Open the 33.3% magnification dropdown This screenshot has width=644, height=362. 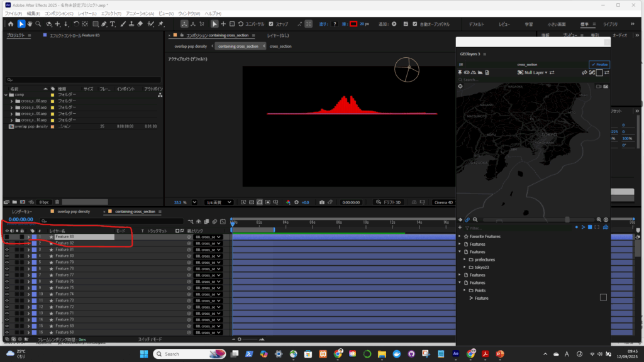tap(194, 202)
